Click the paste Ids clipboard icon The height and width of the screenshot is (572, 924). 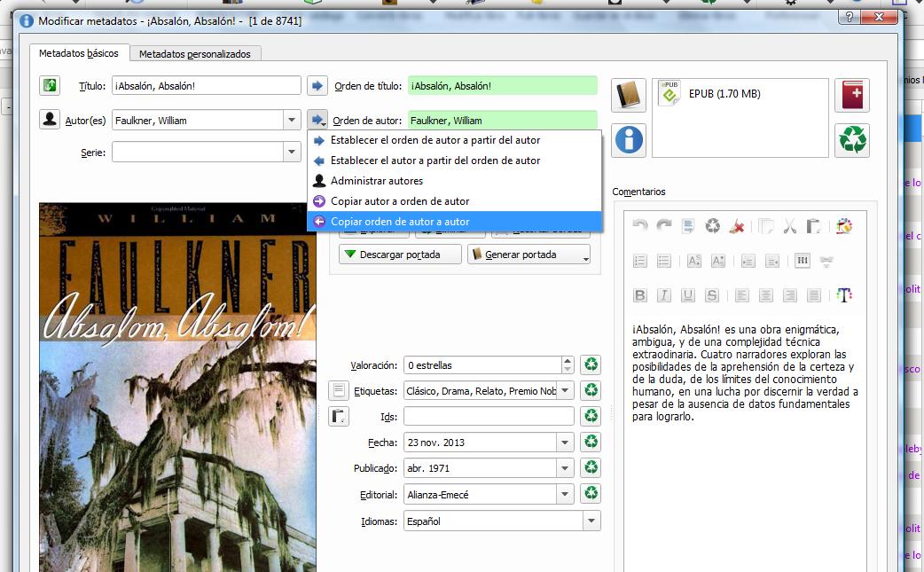pyautogui.click(x=338, y=416)
